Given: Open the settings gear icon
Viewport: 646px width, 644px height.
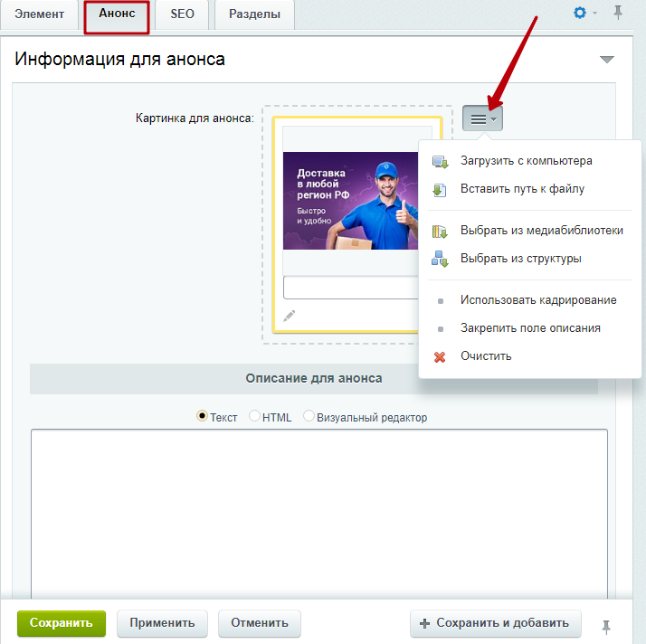Looking at the screenshot, I should click(580, 13).
